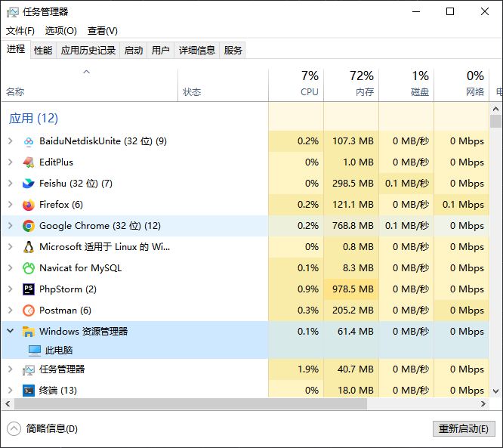
Task: Expand the PhpStorm process tree
Action: [10, 289]
